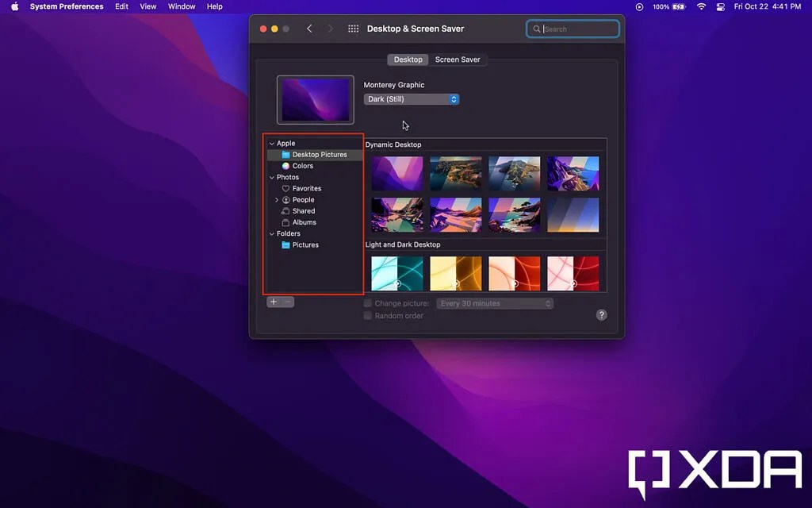Select the People photo source
The width and height of the screenshot is (812, 508).
tap(302, 199)
